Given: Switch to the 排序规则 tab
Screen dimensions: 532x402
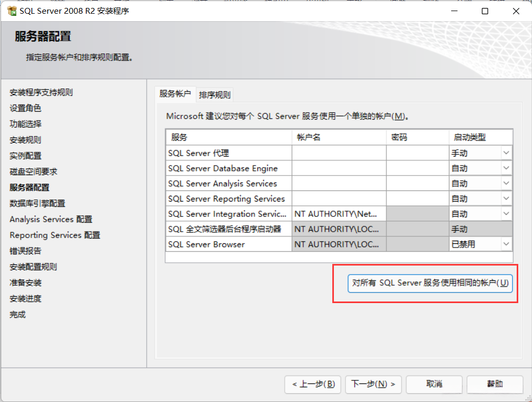Looking at the screenshot, I should point(215,95).
